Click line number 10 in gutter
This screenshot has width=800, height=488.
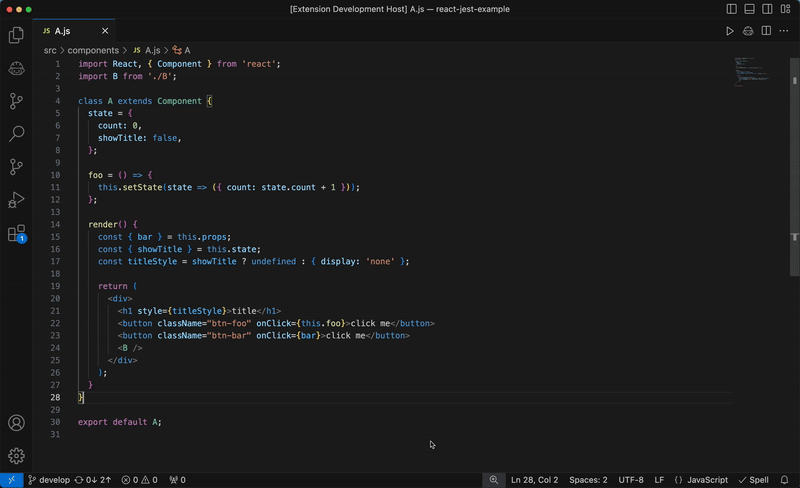(x=55, y=175)
